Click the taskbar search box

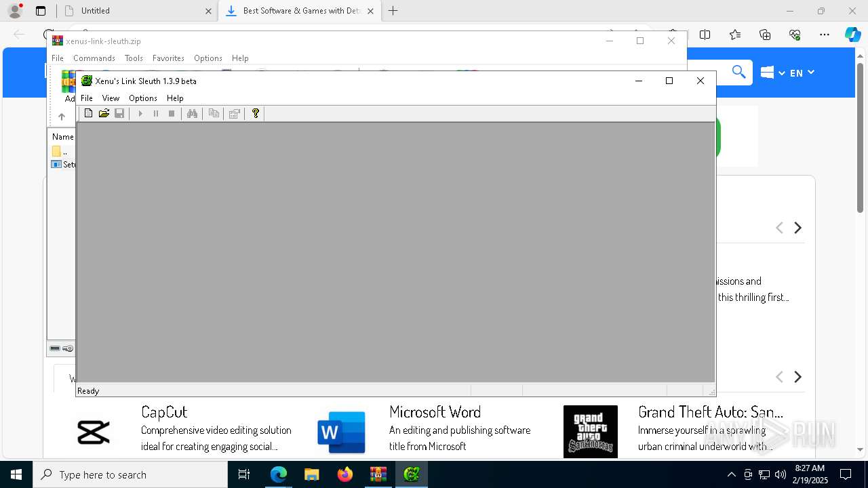coord(130,474)
